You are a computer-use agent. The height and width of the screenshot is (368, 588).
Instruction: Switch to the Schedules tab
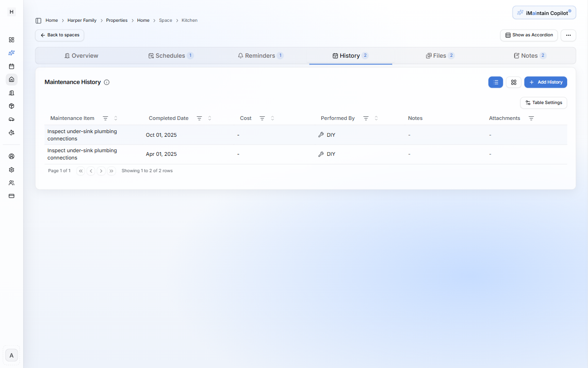[171, 55]
